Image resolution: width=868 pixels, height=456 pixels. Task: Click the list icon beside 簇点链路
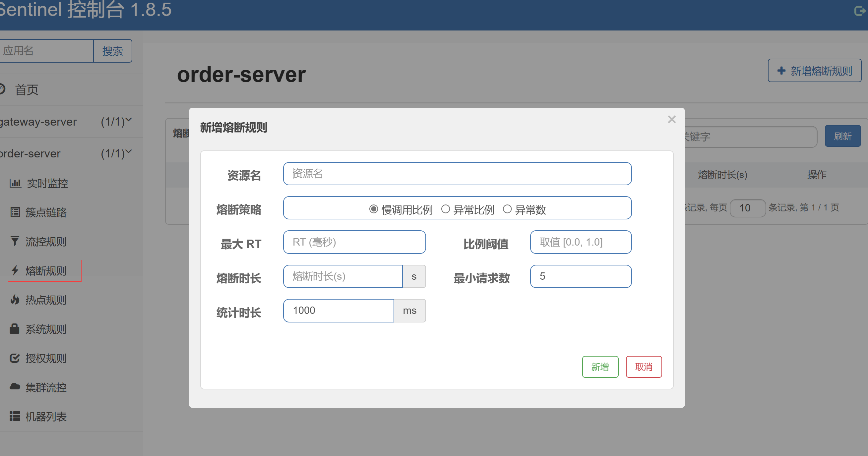coord(15,212)
